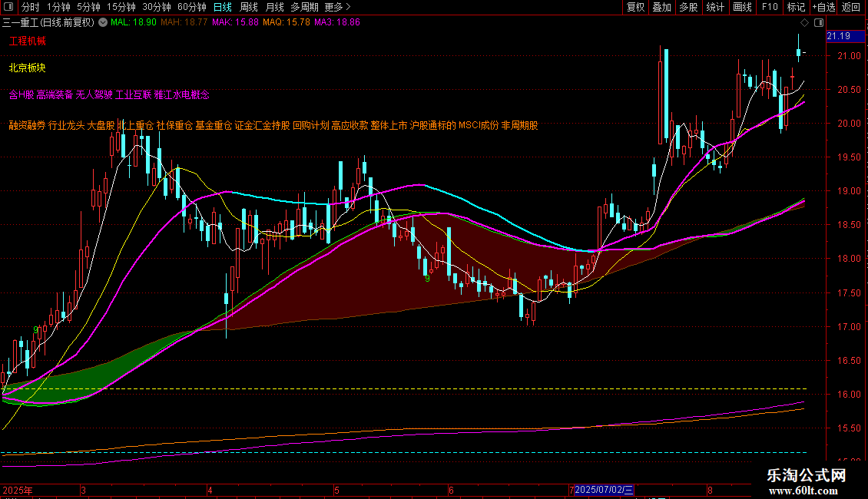The height and width of the screenshot is (499, 868).
Task: Select the 1分钟 period tab
Action: click(x=58, y=7)
